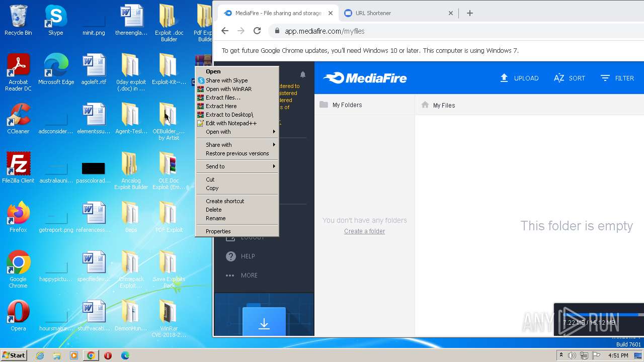Select My Folders in MediaFire sidebar
This screenshot has width=644, height=362.
(x=347, y=105)
